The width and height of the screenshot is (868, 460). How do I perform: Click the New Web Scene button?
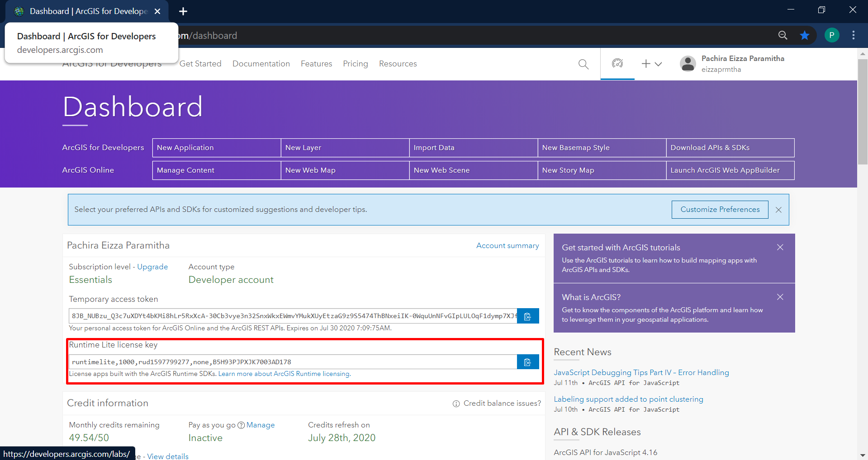pos(474,170)
